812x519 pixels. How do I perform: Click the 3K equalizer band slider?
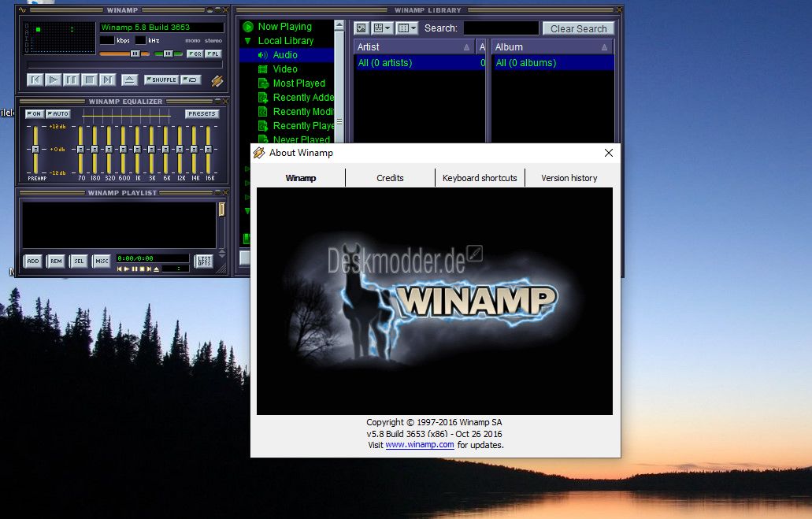coord(151,149)
